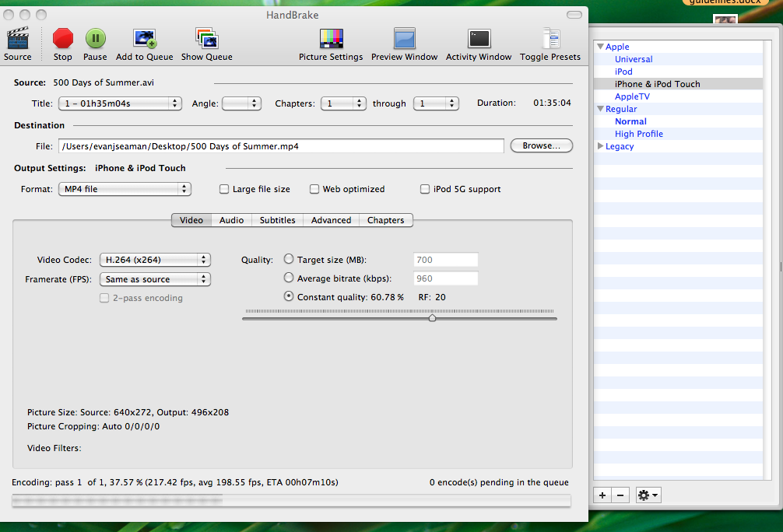
Task: Open the presets gear action menu
Action: point(648,495)
